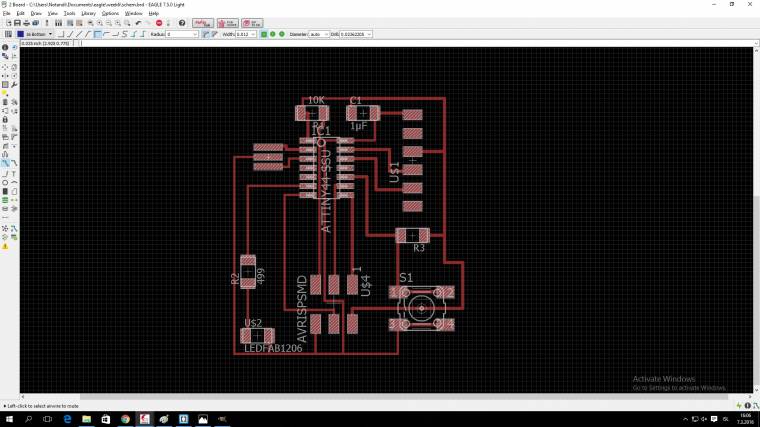760x427 pixels.
Task: Select the Rotate tool
Action: [14, 76]
